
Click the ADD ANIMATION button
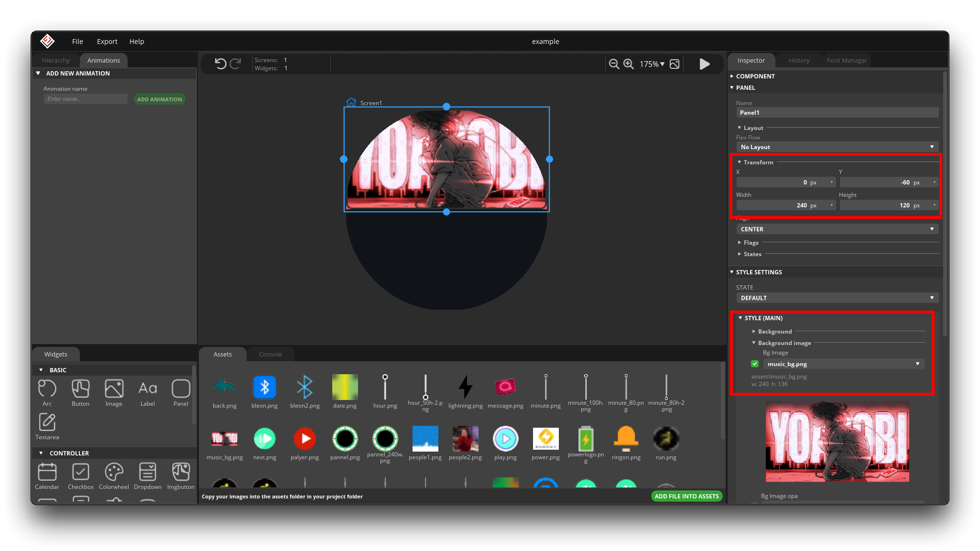click(159, 99)
